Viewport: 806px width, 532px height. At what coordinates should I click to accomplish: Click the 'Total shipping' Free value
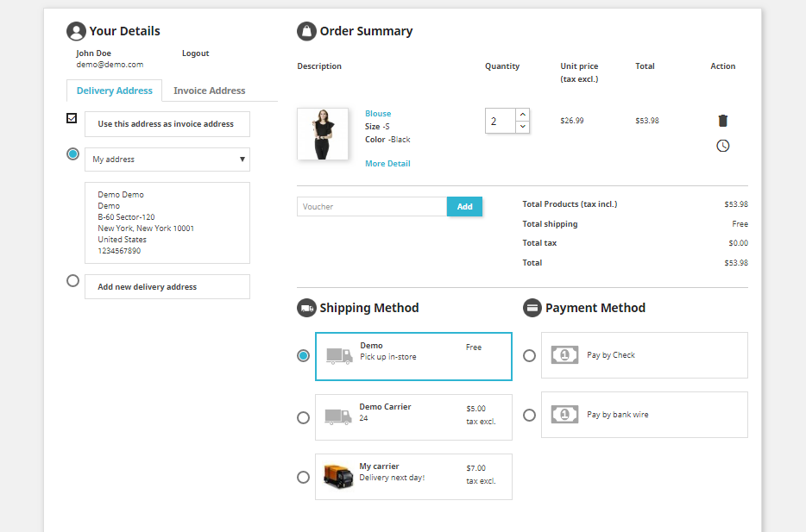[x=740, y=224]
